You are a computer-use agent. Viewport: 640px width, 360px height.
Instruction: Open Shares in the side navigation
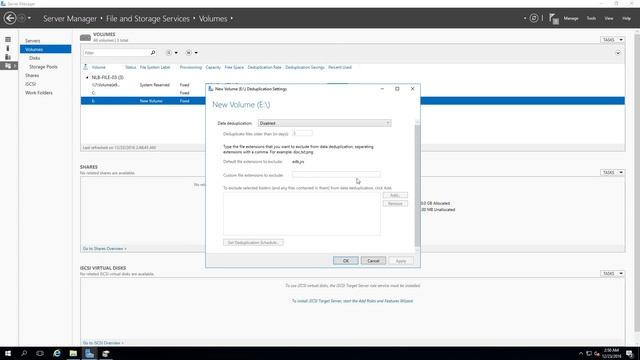click(x=32, y=76)
